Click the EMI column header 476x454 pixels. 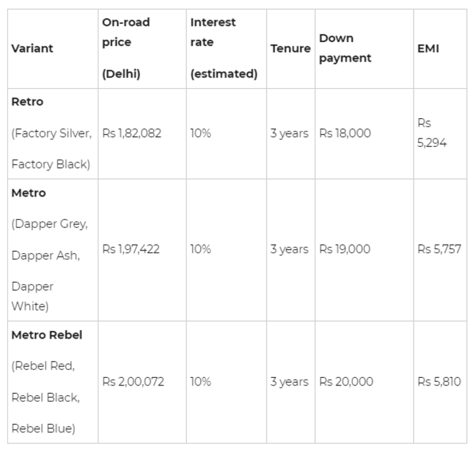click(x=428, y=48)
